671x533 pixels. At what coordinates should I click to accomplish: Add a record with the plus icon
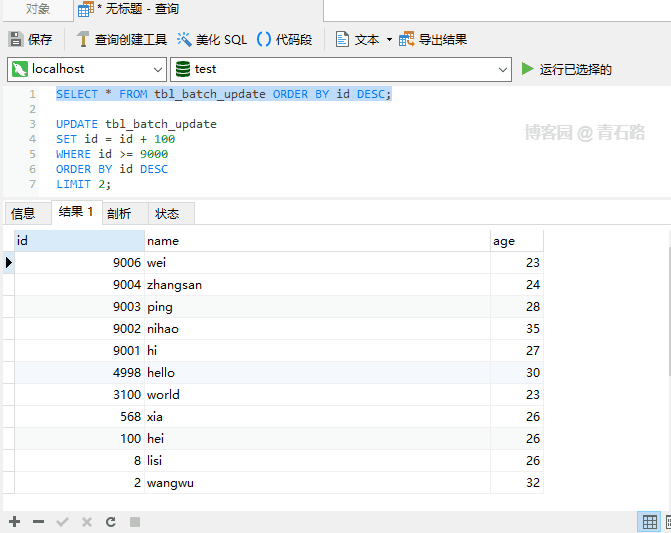coord(14,522)
